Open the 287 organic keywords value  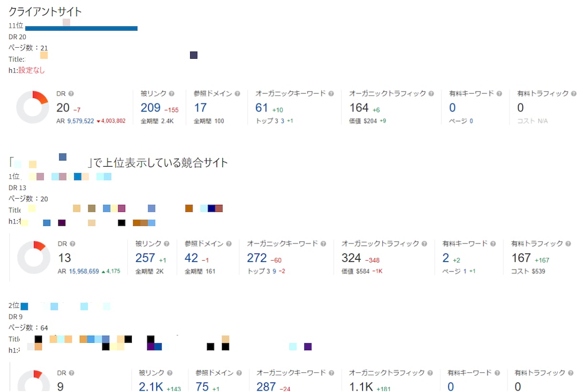tap(266, 386)
